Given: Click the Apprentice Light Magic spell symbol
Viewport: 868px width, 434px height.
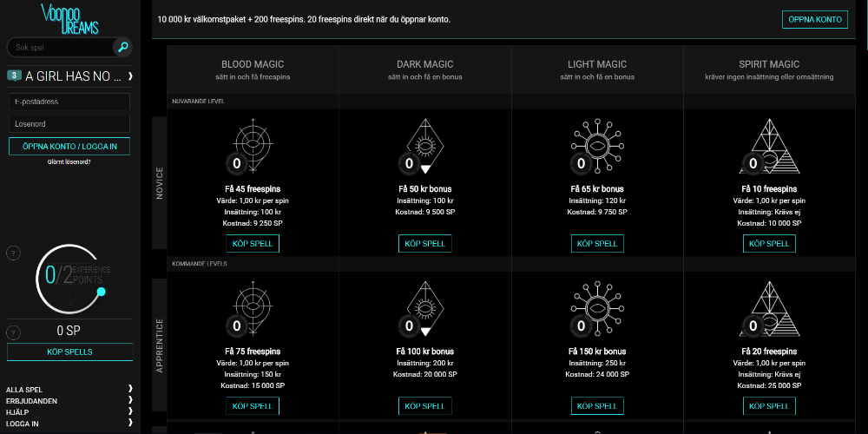Looking at the screenshot, I should 597,309.
